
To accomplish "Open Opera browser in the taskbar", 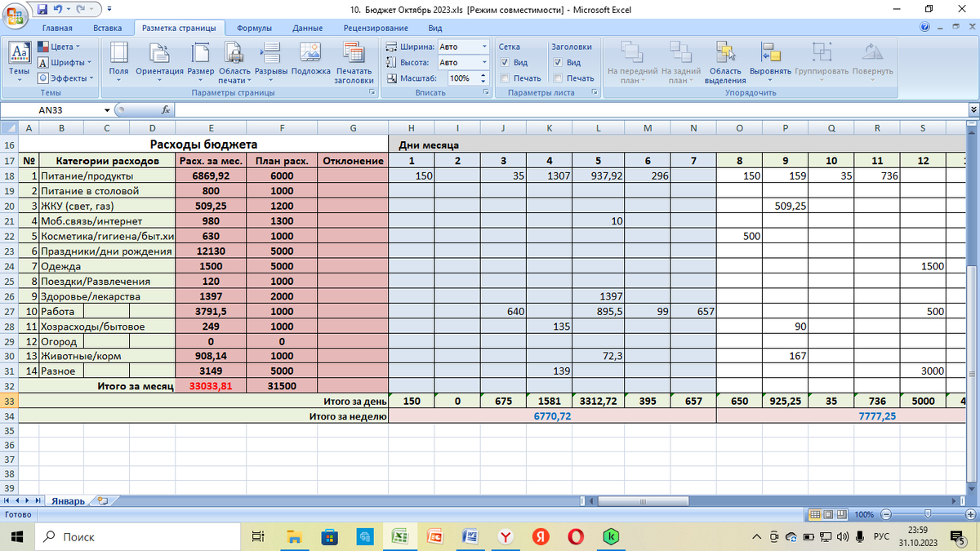I will (575, 536).
